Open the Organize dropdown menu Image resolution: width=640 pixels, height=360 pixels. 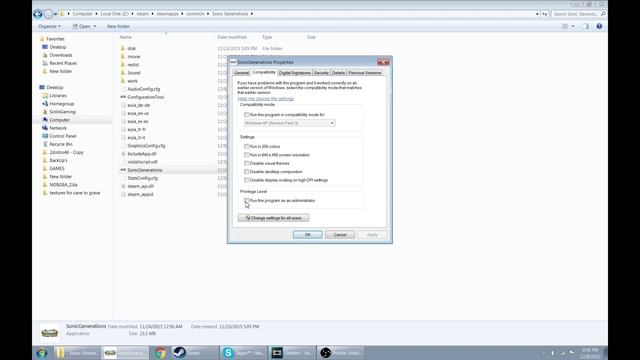coord(49,26)
